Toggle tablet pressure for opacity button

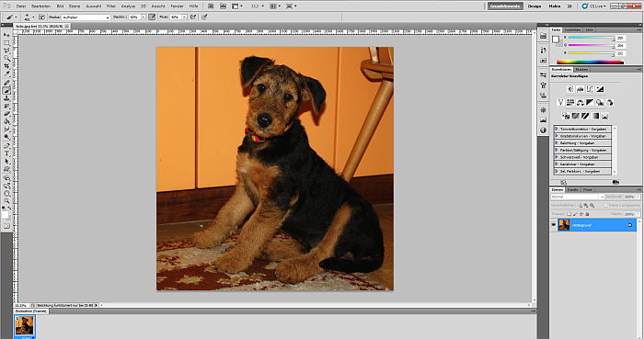(x=152, y=17)
